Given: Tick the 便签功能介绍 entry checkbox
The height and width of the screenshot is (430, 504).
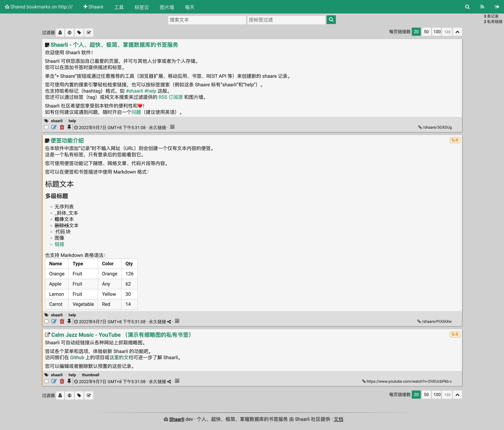Looking at the screenshot, I should pos(46,321).
